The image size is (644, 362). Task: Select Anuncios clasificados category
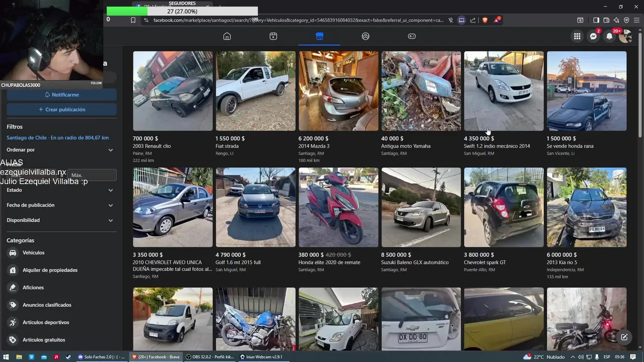[60, 305]
